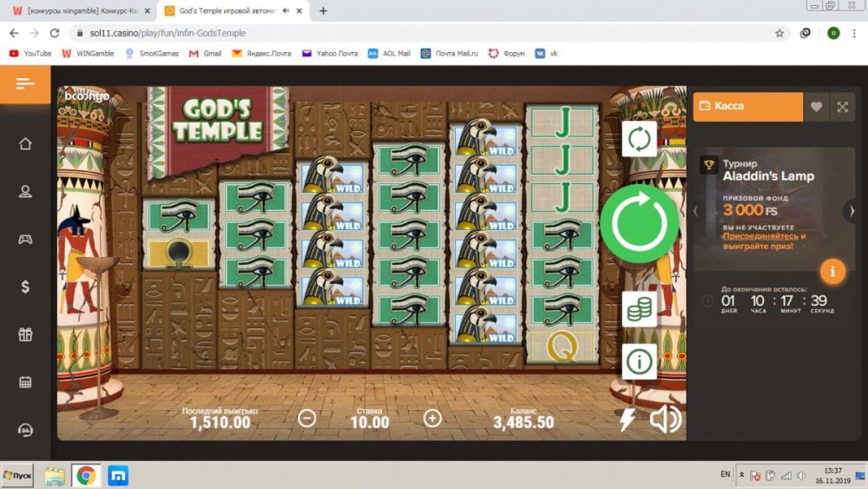Screen dimensions: 868x489
Task: Show previous tournament with left arrow
Action: pos(695,210)
